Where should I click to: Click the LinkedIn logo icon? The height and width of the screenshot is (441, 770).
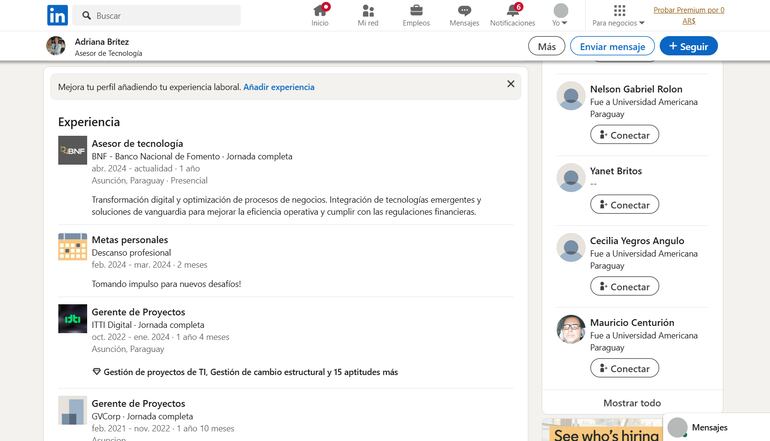[58, 15]
